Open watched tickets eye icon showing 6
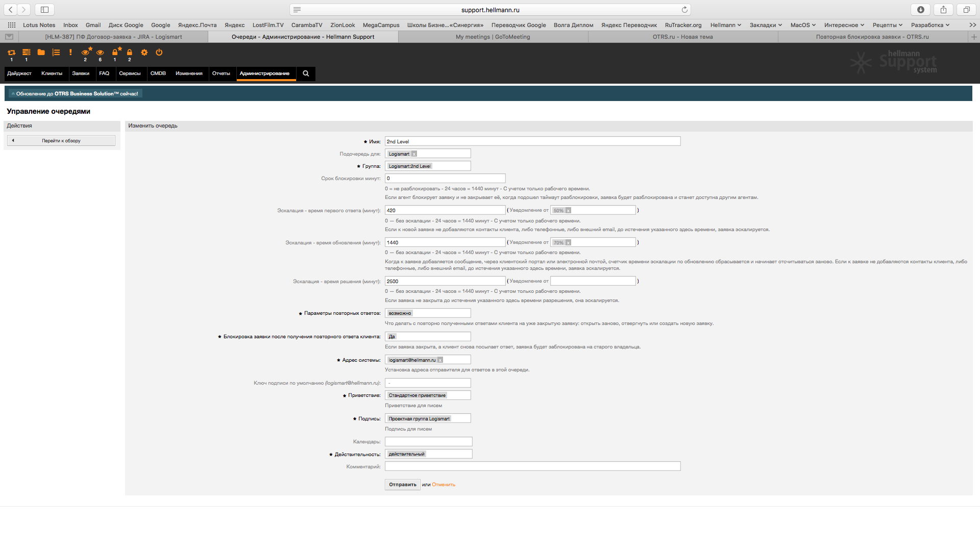Screen dimensions: 980x551 tap(100, 53)
